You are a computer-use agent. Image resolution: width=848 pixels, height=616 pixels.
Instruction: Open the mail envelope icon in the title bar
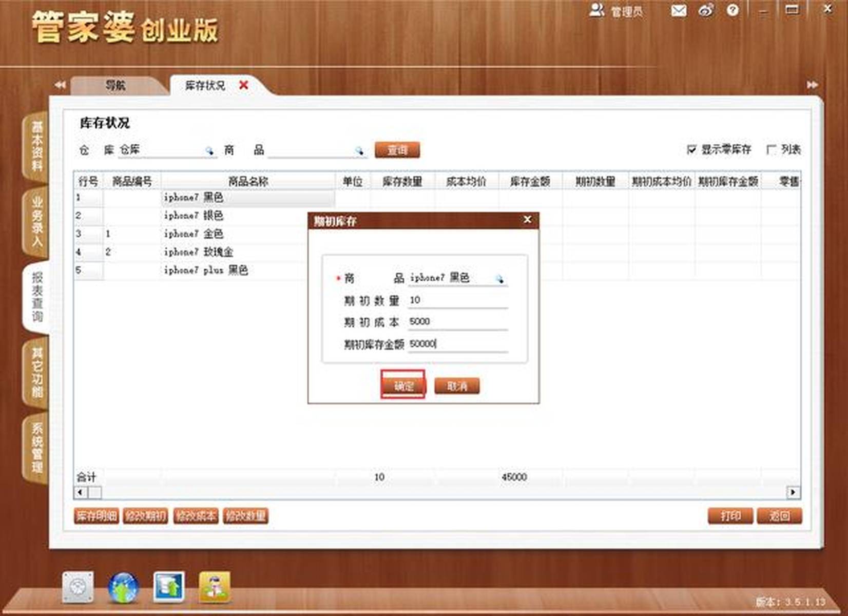click(x=679, y=10)
